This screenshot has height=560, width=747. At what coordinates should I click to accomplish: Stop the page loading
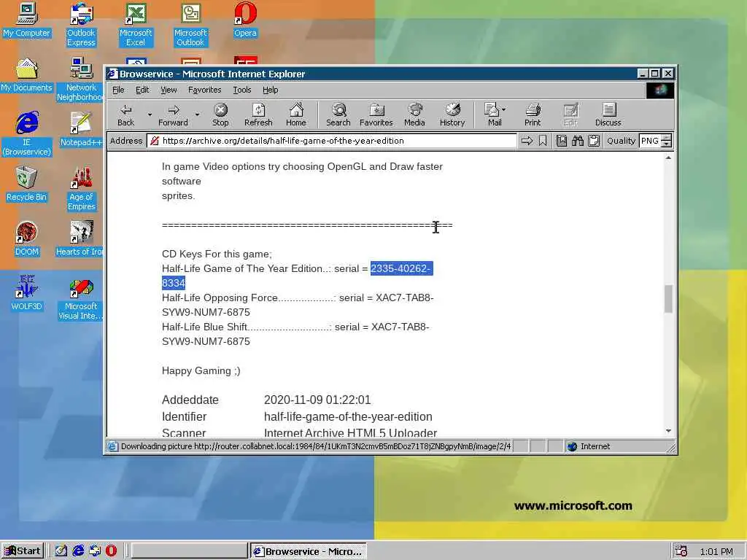pyautogui.click(x=220, y=115)
